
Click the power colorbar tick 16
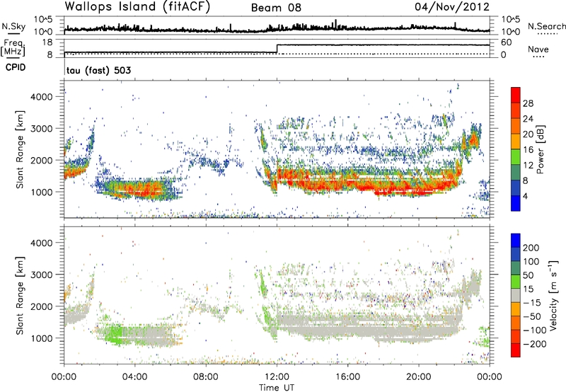[x=528, y=150]
